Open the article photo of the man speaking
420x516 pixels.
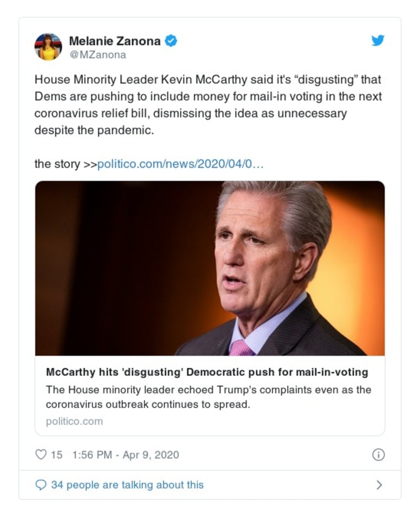click(x=209, y=268)
